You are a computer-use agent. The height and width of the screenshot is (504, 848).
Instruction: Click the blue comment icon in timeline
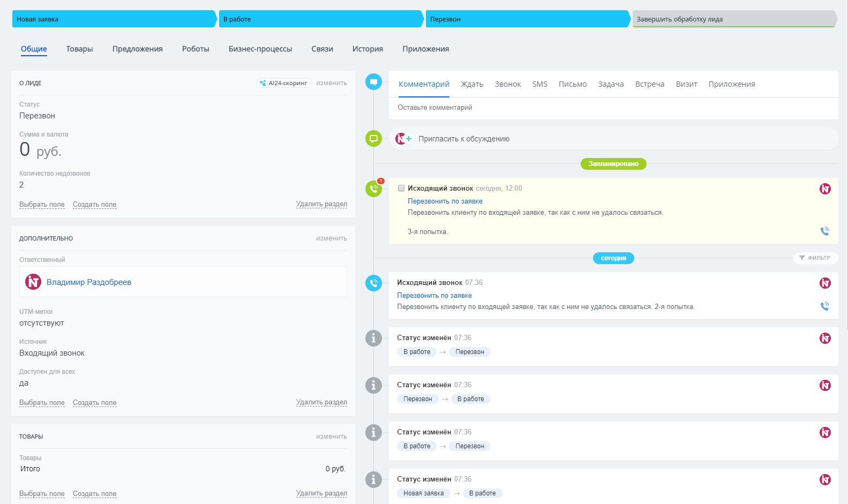pos(373,82)
